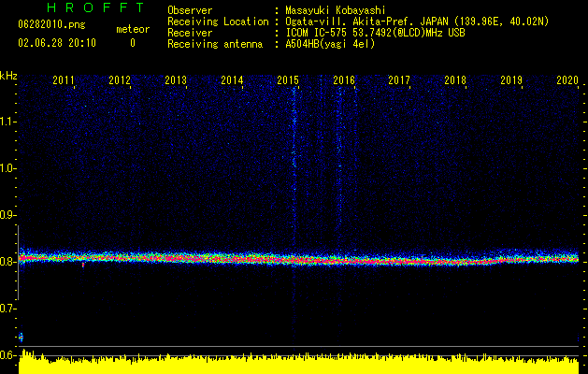Image resolution: width=588 pixels, height=374 pixels.
Task: Click the 1.0 kHz axis label
Action: click(7, 168)
